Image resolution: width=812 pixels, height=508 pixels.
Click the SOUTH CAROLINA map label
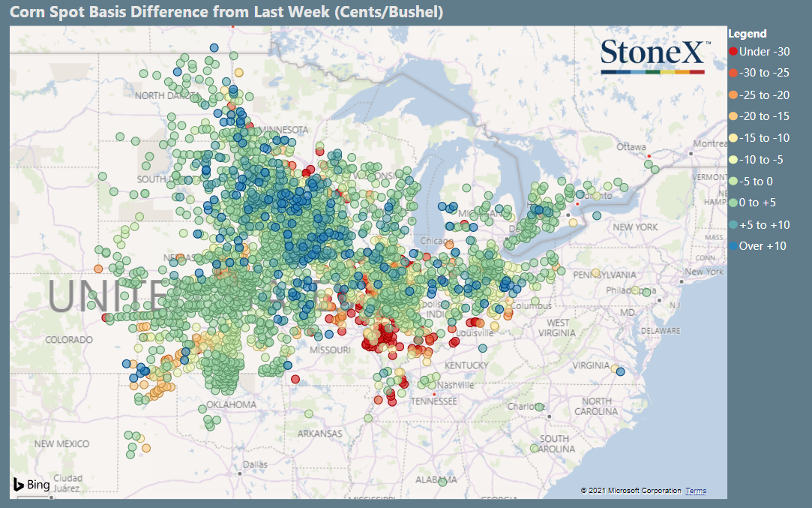554,443
